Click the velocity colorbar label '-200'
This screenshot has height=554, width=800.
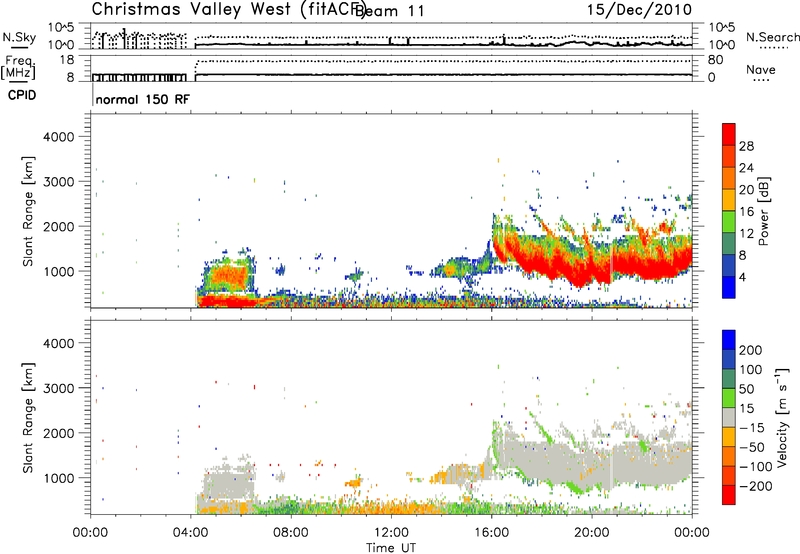756,486
